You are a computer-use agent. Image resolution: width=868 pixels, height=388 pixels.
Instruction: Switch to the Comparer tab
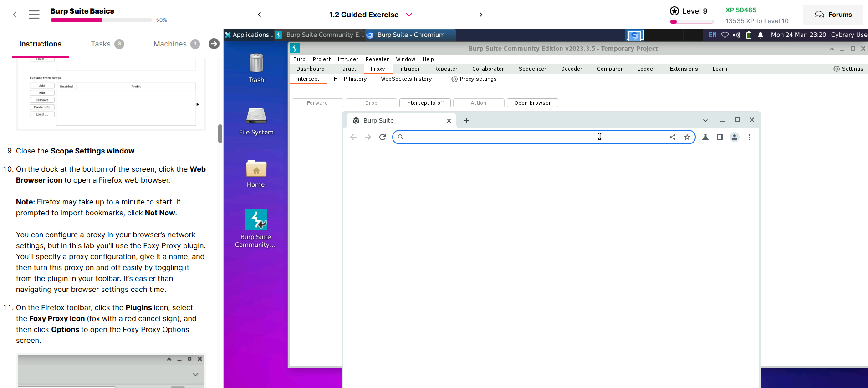[610, 69]
